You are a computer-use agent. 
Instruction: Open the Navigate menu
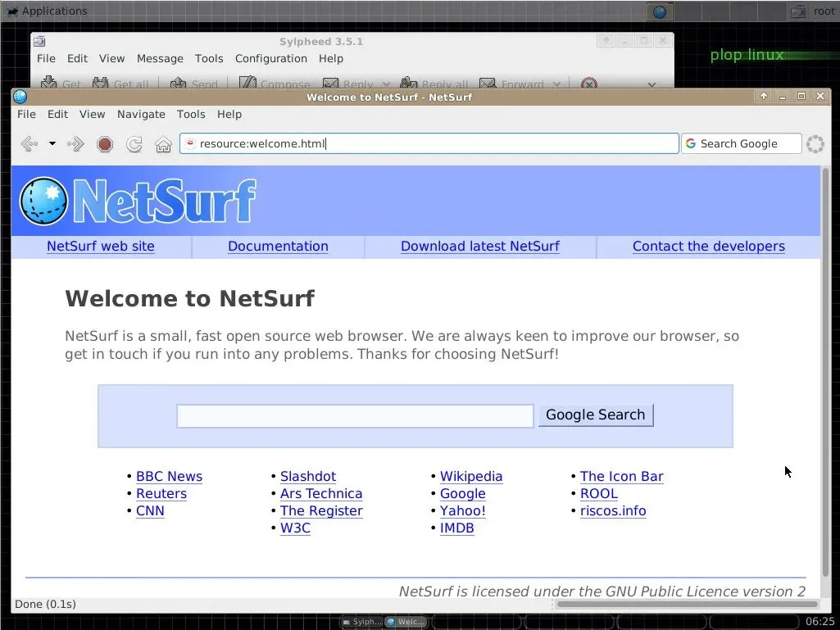[141, 114]
